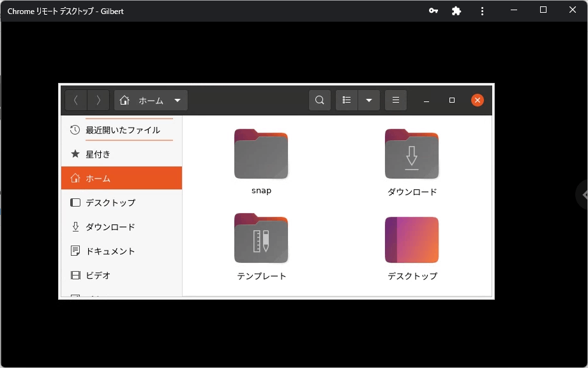Click the key icon in Chrome Remote Desktop titlebar
Screen dimensions: 588x368
click(x=433, y=10)
